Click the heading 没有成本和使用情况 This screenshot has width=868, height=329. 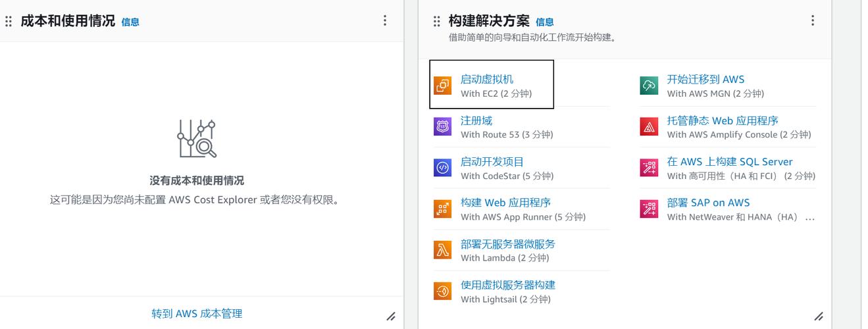click(197, 180)
